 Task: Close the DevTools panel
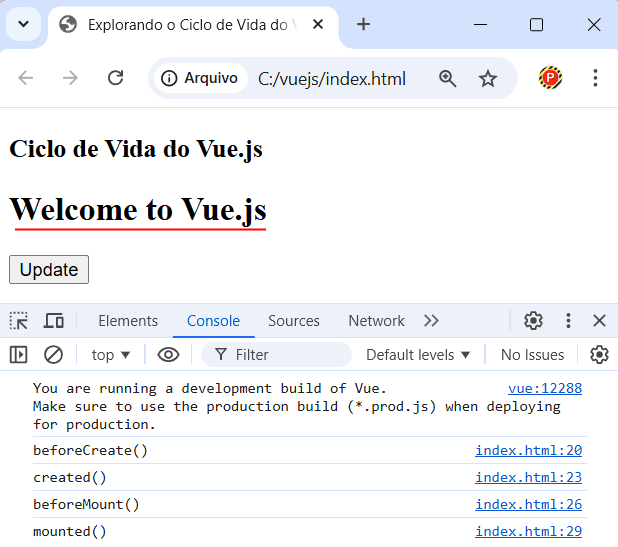coord(599,320)
